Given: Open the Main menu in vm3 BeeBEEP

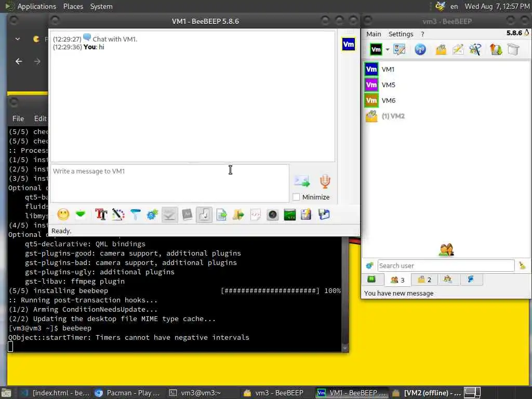Looking at the screenshot, I should point(374,34).
